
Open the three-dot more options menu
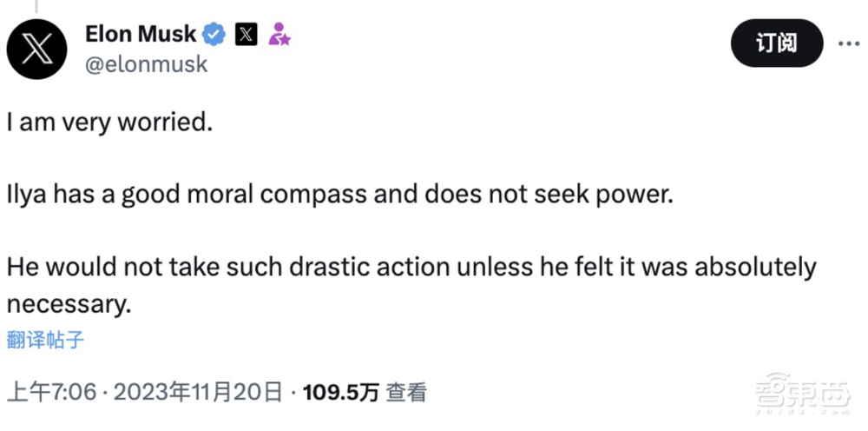click(848, 43)
